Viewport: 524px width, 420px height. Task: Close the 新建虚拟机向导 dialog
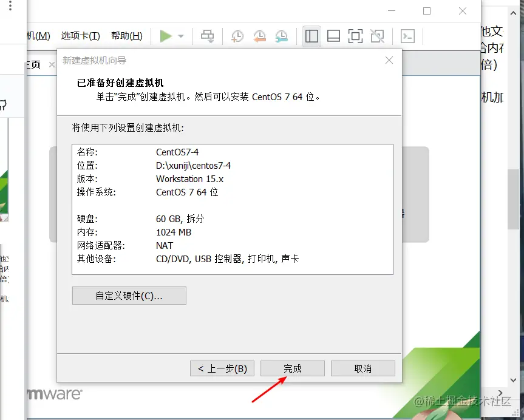pyautogui.click(x=389, y=60)
